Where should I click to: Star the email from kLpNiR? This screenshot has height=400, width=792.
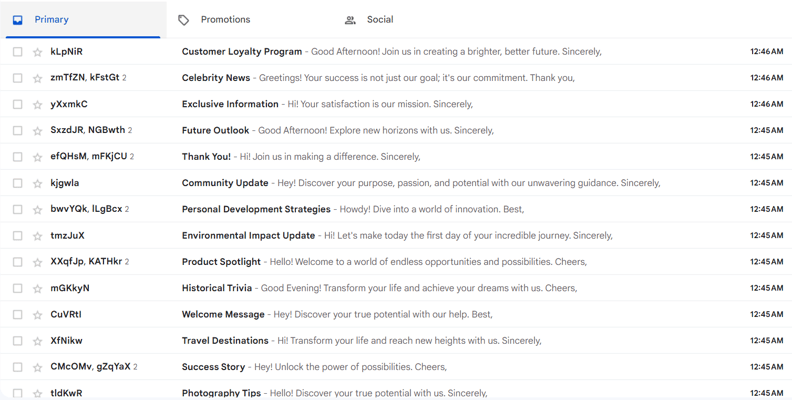[38, 52]
